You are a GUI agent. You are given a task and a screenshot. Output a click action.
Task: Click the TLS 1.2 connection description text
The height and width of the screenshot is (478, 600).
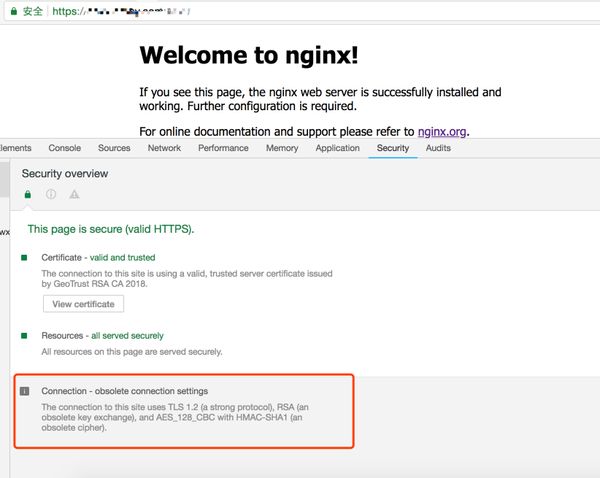(175, 417)
